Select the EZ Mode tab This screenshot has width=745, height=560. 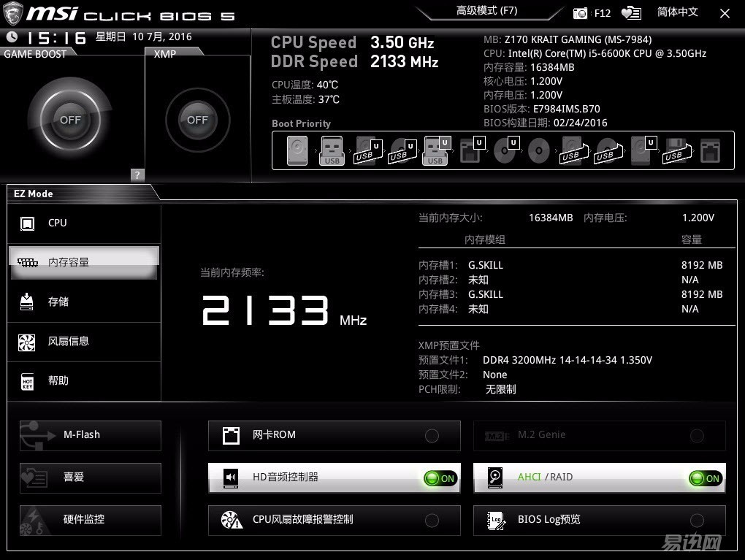(34, 193)
